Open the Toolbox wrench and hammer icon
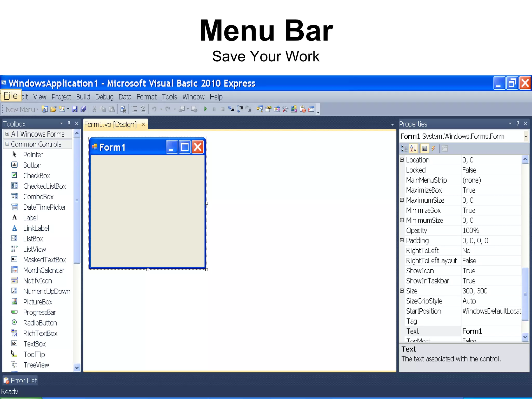The width and height of the screenshot is (532, 399). coord(285,109)
